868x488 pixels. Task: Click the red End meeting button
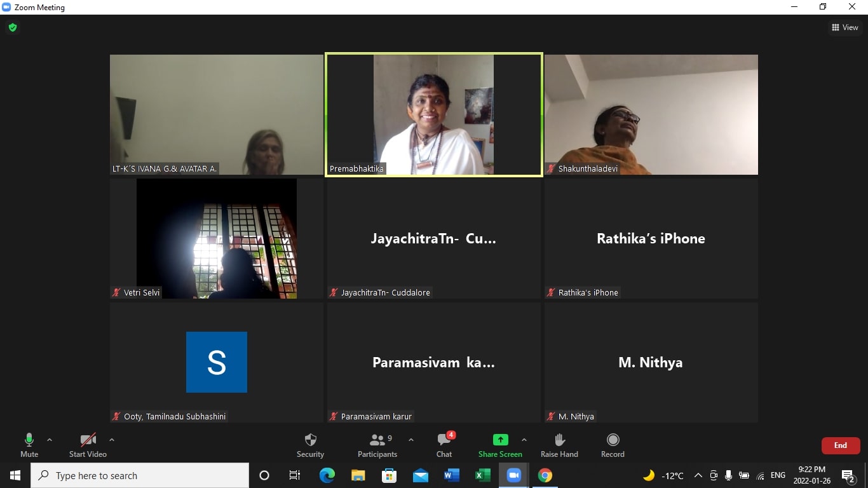840,445
